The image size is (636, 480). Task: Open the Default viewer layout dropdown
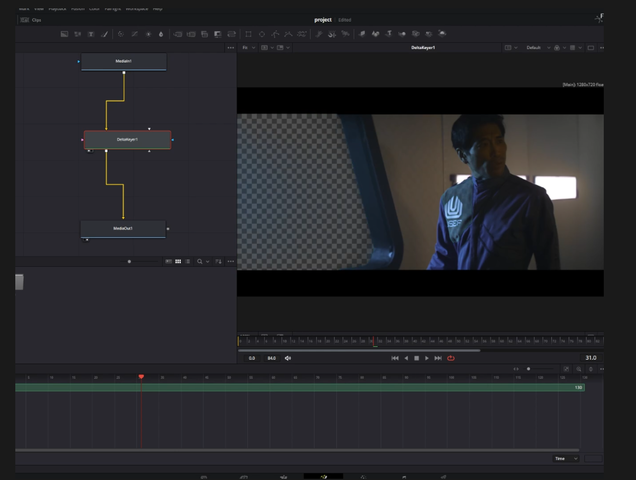(x=536, y=47)
